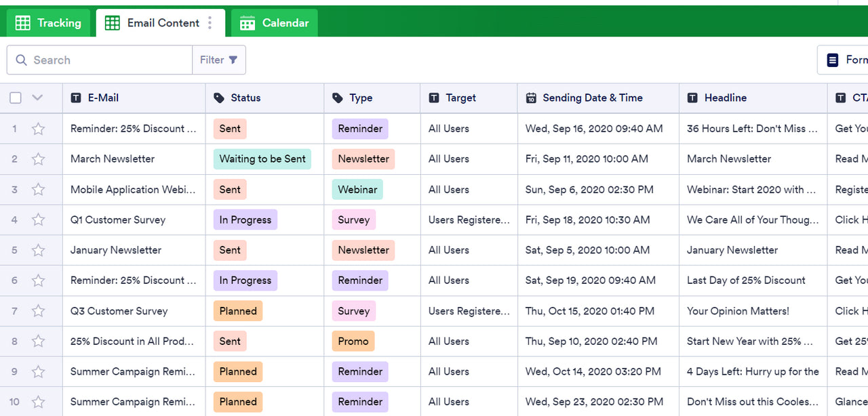
Task: Click the E-Mail column text icon
Action: [76, 98]
